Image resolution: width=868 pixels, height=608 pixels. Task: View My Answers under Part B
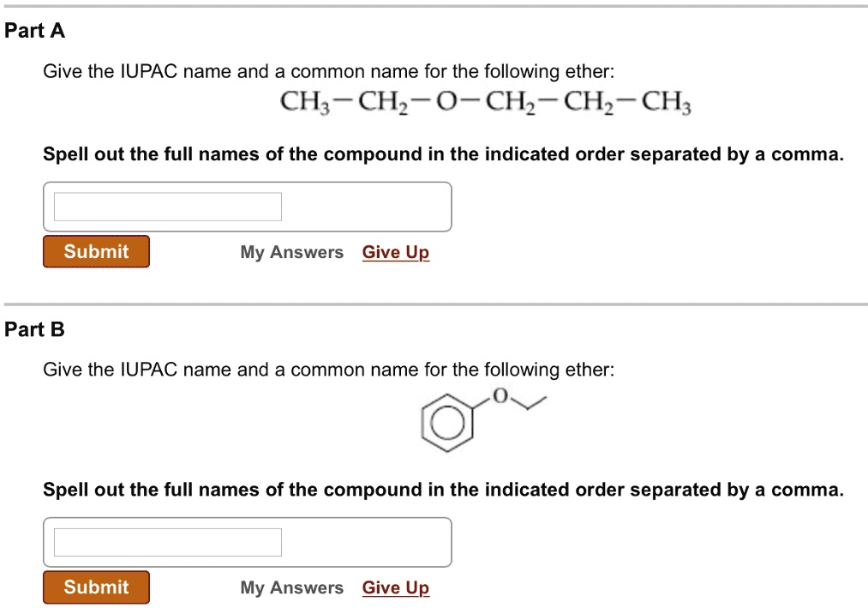(x=291, y=587)
